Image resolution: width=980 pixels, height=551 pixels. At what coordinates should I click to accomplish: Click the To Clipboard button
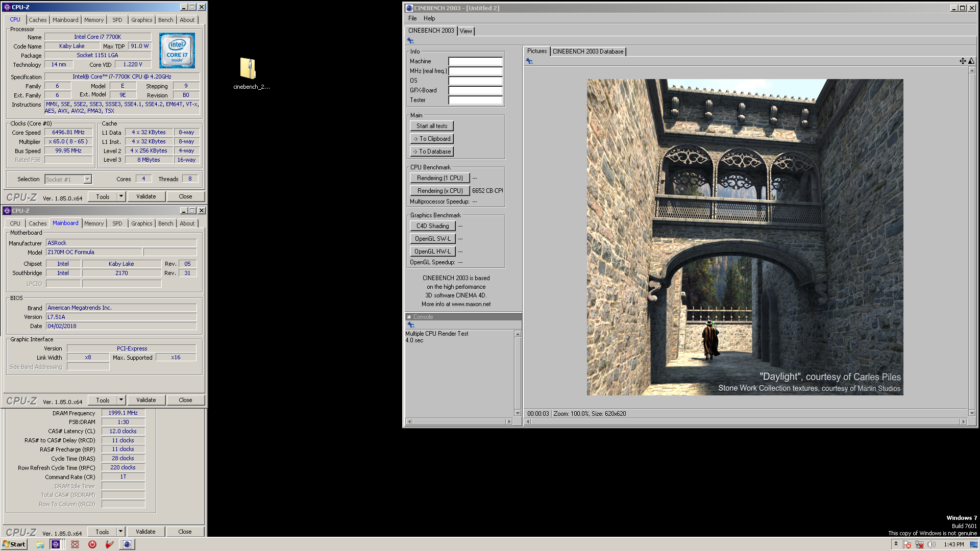click(x=432, y=139)
